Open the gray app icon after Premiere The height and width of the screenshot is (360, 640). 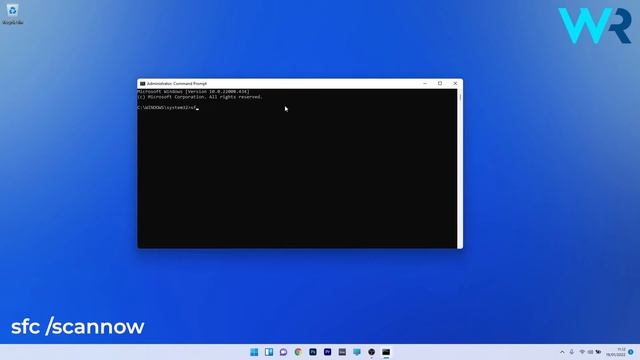[342, 352]
